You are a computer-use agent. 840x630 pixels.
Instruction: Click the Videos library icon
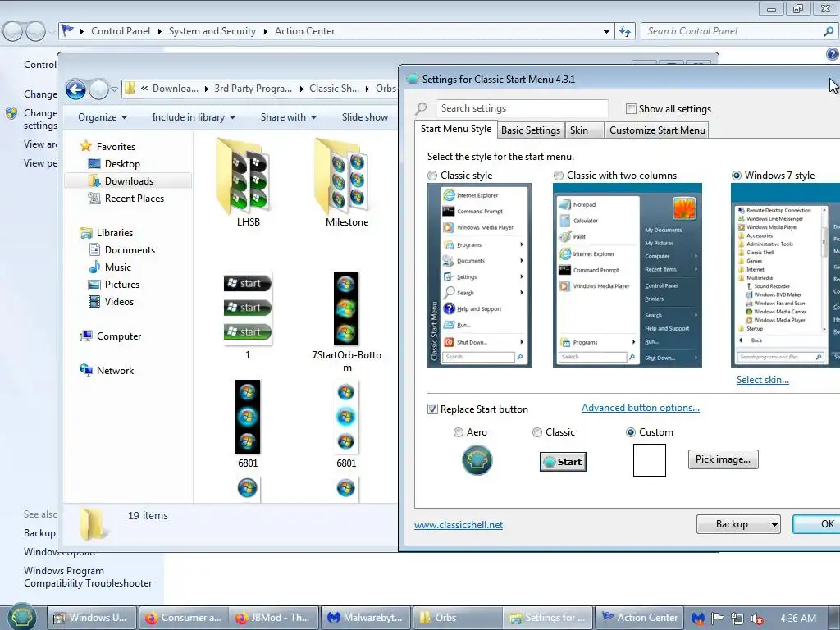94,302
